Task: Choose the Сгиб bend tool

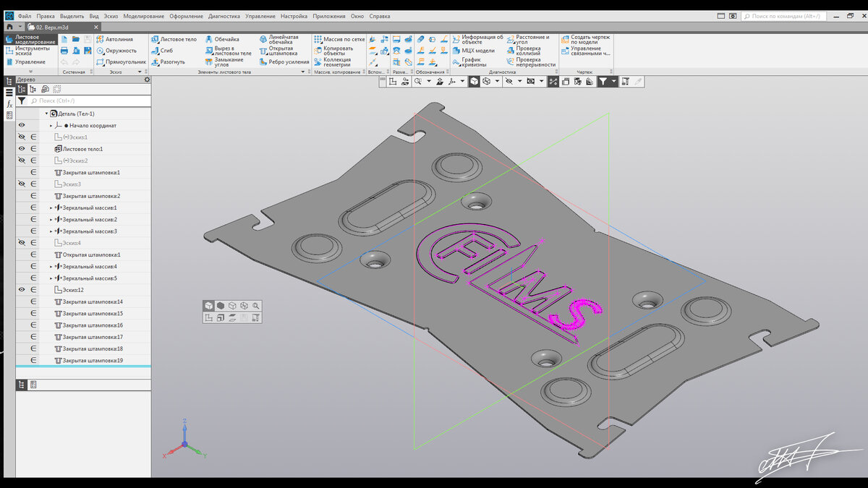Action: tap(162, 51)
